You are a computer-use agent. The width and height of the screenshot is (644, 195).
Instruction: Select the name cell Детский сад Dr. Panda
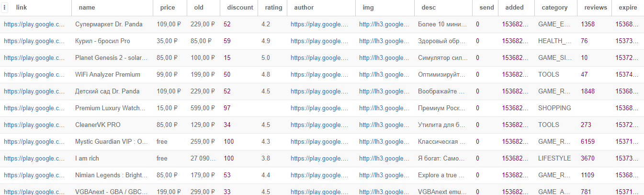[107, 92]
